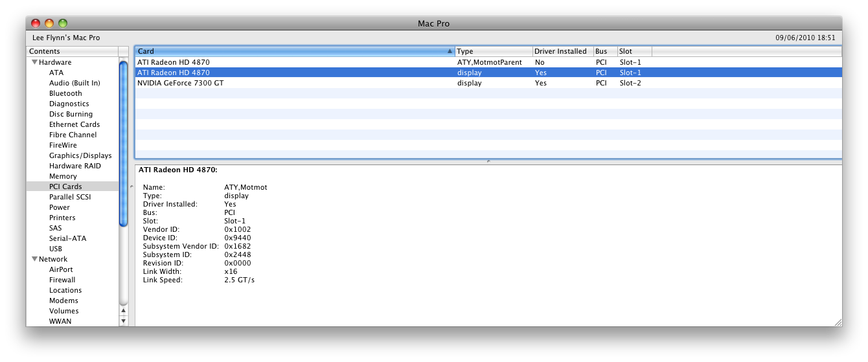Minimize the Mac Pro window
The width and height of the screenshot is (868, 362).
[x=49, y=23]
